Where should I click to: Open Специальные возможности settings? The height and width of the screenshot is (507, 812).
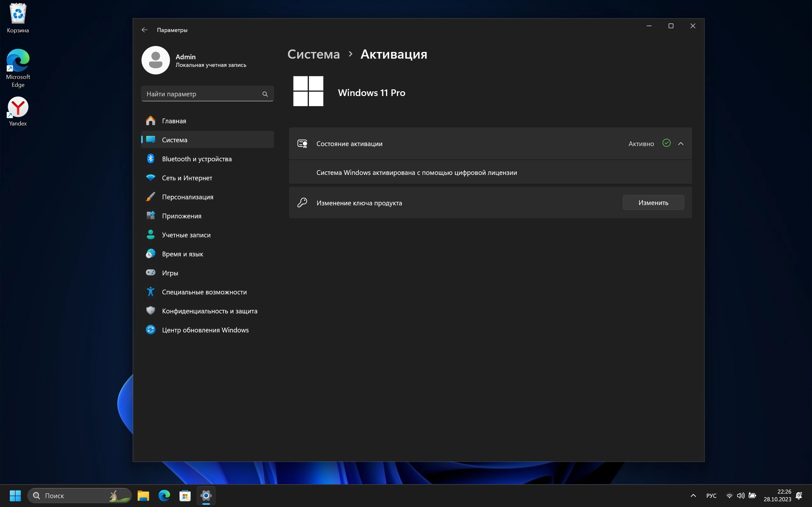[x=204, y=292]
